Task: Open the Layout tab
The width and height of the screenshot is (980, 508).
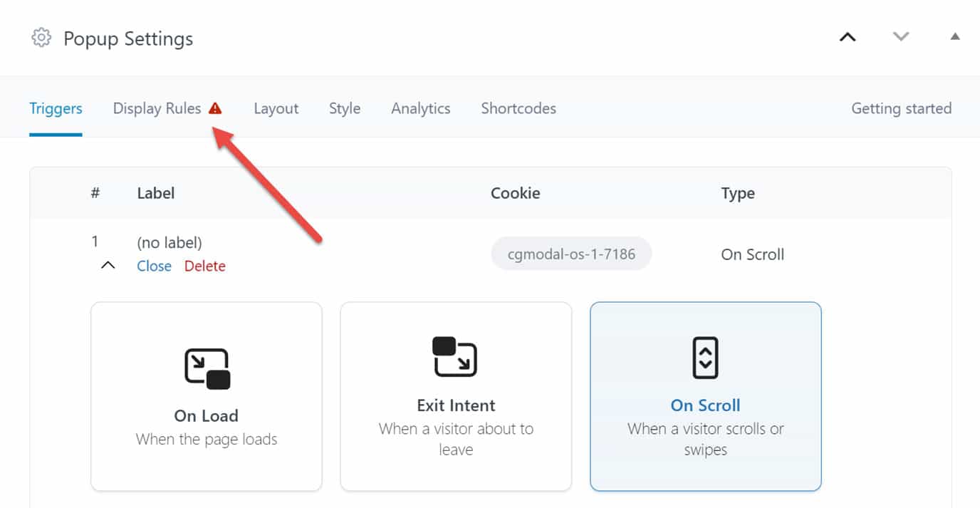Action: coord(276,108)
